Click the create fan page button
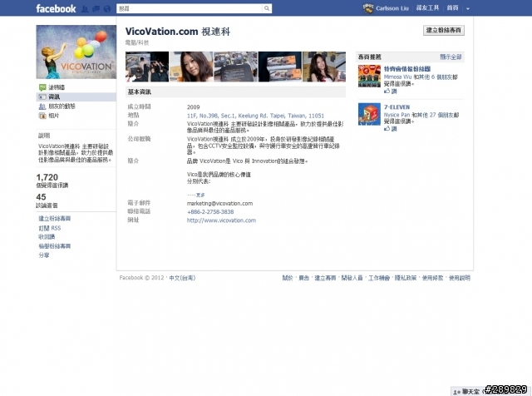The width and height of the screenshot is (532, 396). click(443, 30)
